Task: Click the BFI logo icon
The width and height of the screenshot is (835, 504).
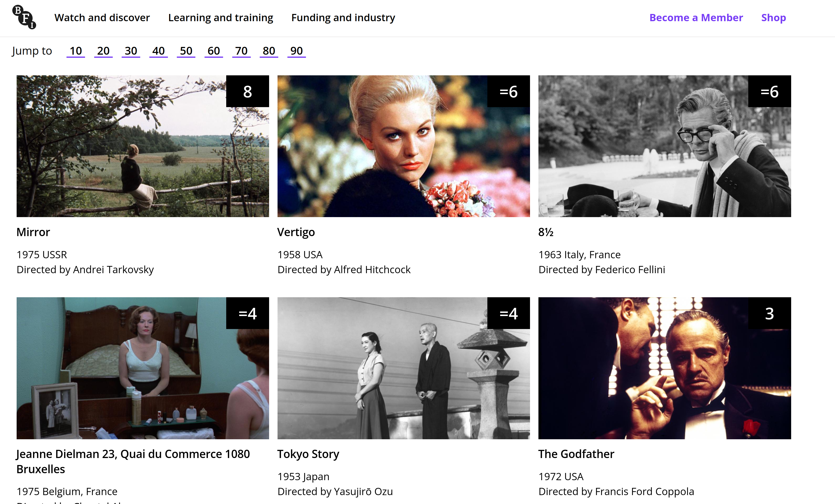Action: click(x=24, y=17)
